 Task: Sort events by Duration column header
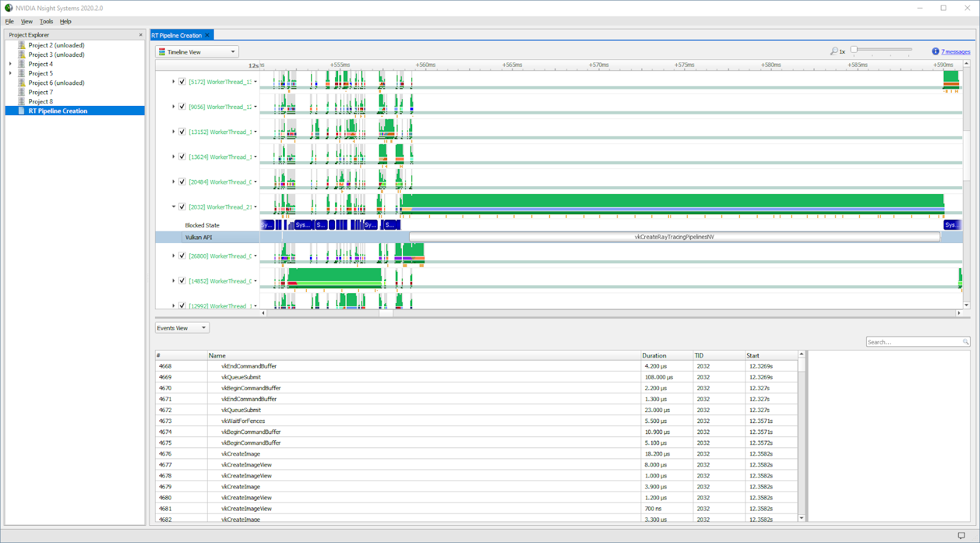(666, 356)
